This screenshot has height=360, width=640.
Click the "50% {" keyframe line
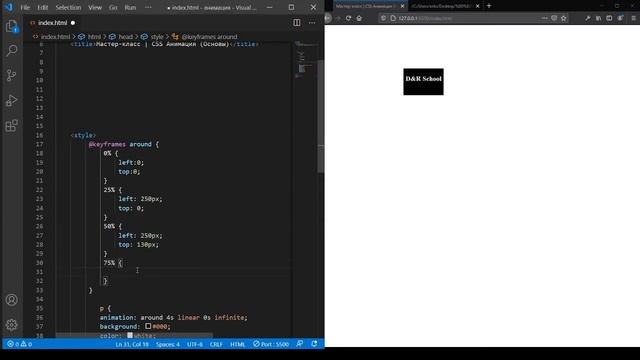[113, 226]
